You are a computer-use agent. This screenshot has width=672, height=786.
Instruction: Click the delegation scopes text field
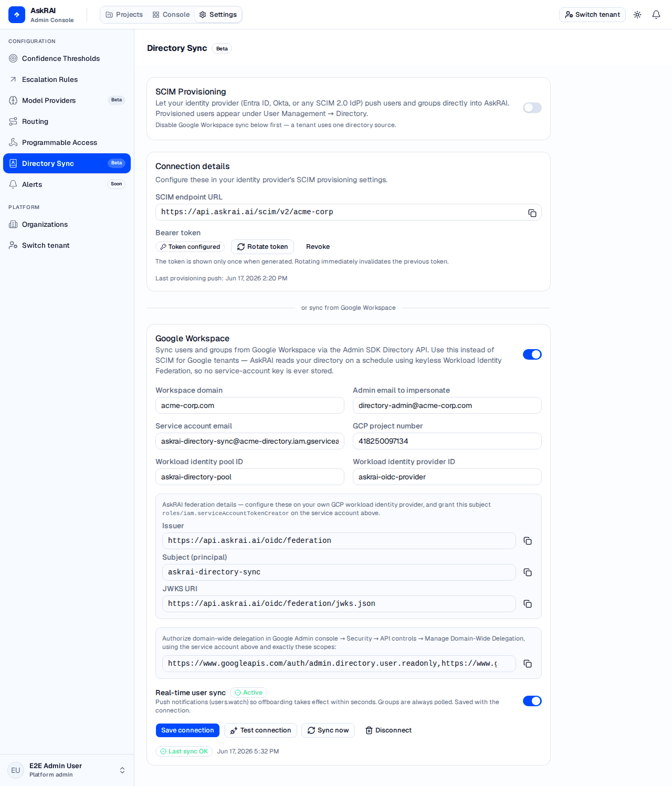[339, 664]
